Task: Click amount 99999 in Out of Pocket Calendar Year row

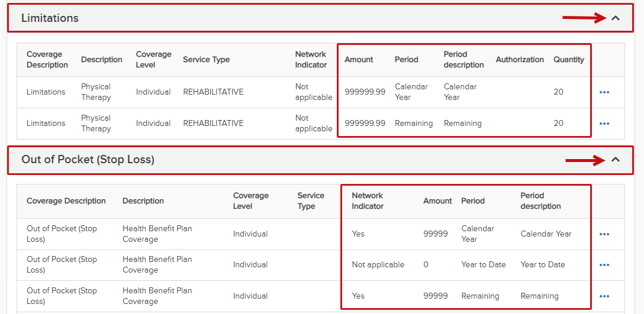Action: click(x=436, y=234)
